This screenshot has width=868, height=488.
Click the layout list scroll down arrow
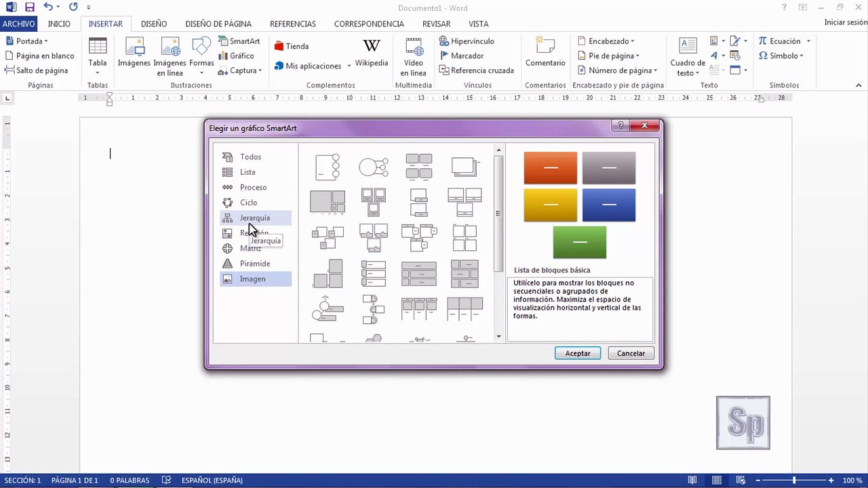click(x=498, y=336)
